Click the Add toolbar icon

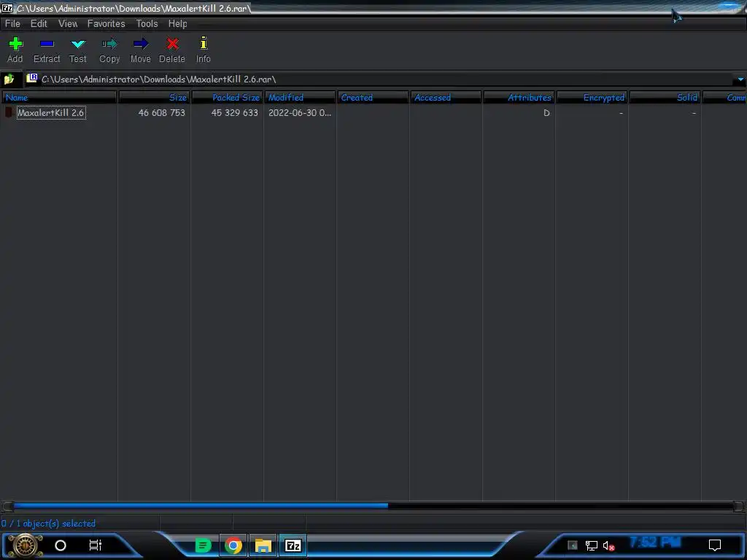[15, 49]
